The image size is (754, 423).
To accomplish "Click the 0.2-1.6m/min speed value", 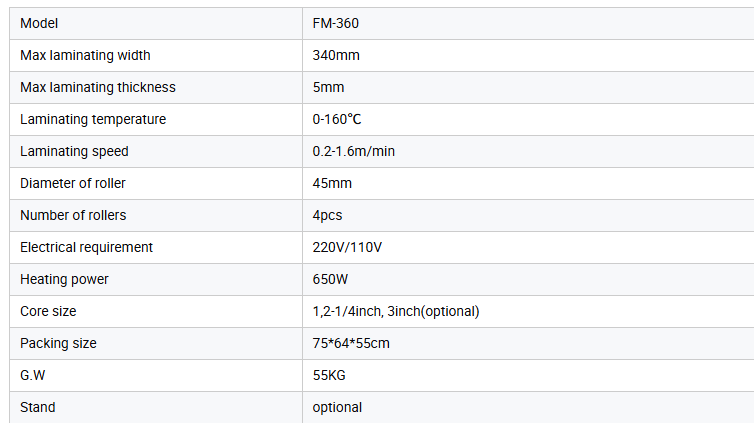I will coord(353,151).
